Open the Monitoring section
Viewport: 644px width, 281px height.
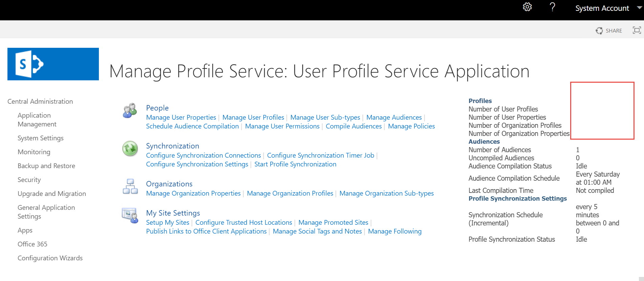[x=34, y=152]
